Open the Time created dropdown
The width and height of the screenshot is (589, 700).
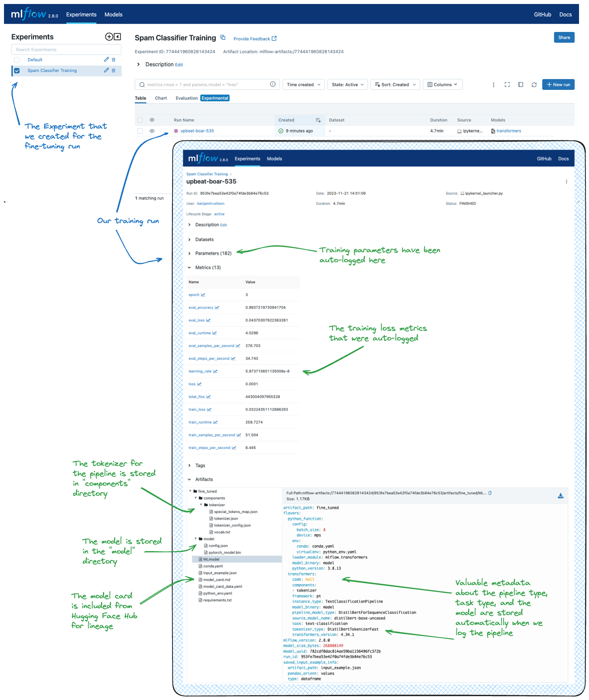(303, 85)
